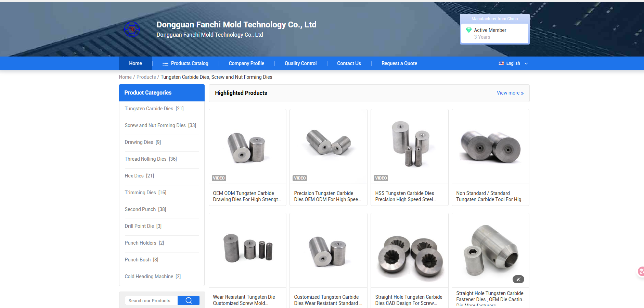Open the Company Profile menu item
The height and width of the screenshot is (308, 644).
tap(246, 63)
